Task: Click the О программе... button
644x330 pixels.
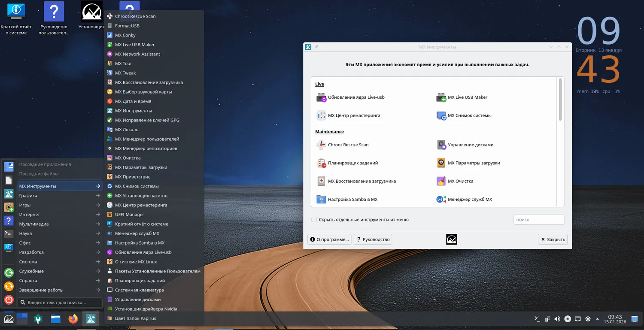Action: pos(329,239)
